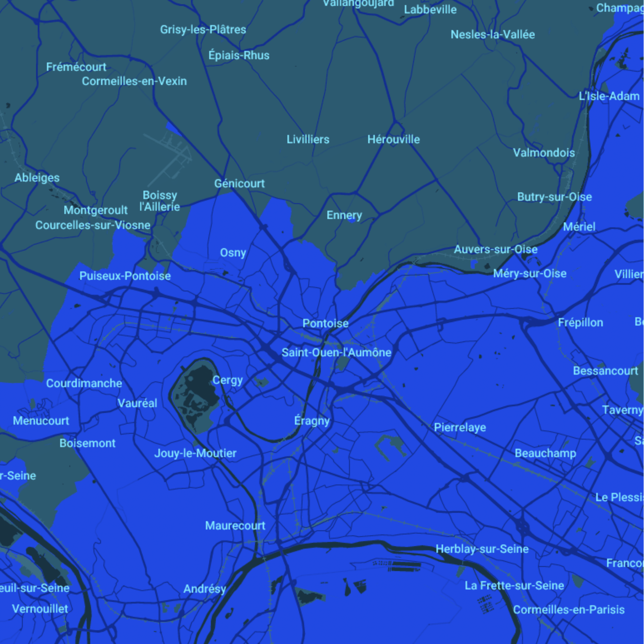
Task: Select the Puiseux-Pontoise label
Action: (x=125, y=276)
